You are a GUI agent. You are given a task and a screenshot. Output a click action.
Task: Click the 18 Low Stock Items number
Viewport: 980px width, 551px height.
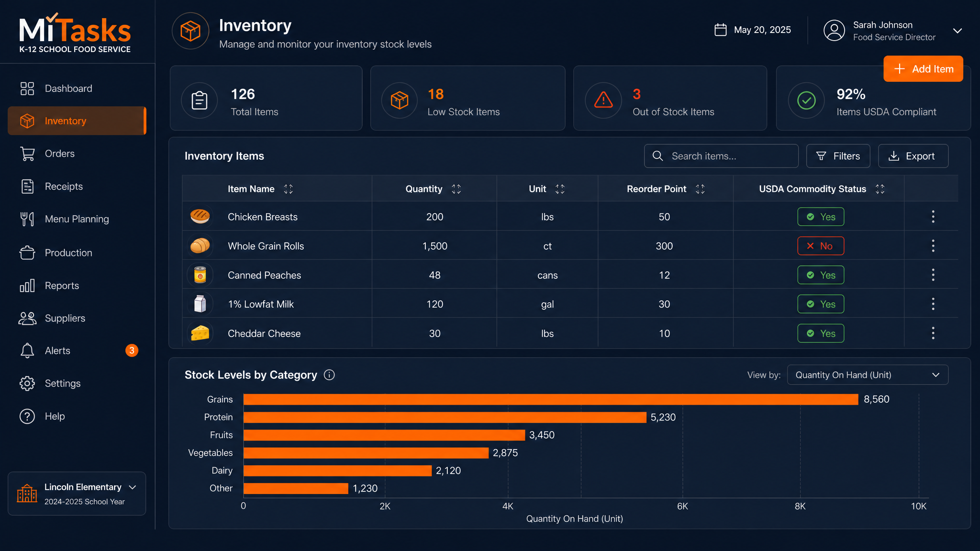435,94
